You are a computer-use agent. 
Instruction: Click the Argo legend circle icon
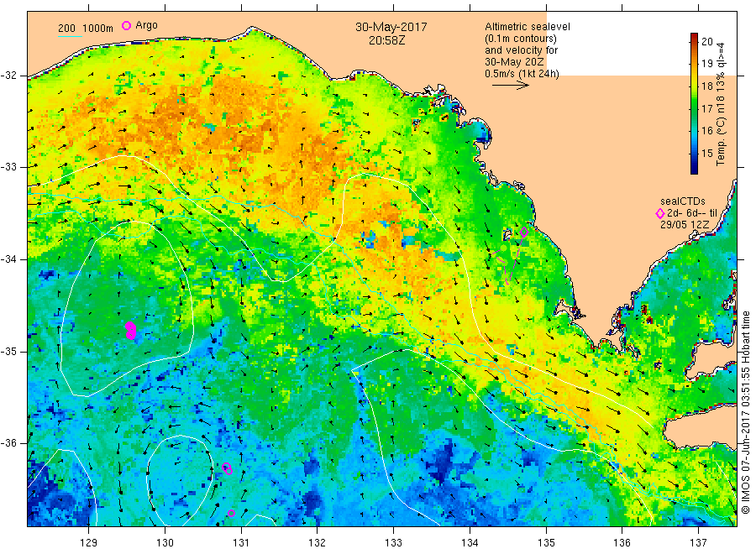126,25
